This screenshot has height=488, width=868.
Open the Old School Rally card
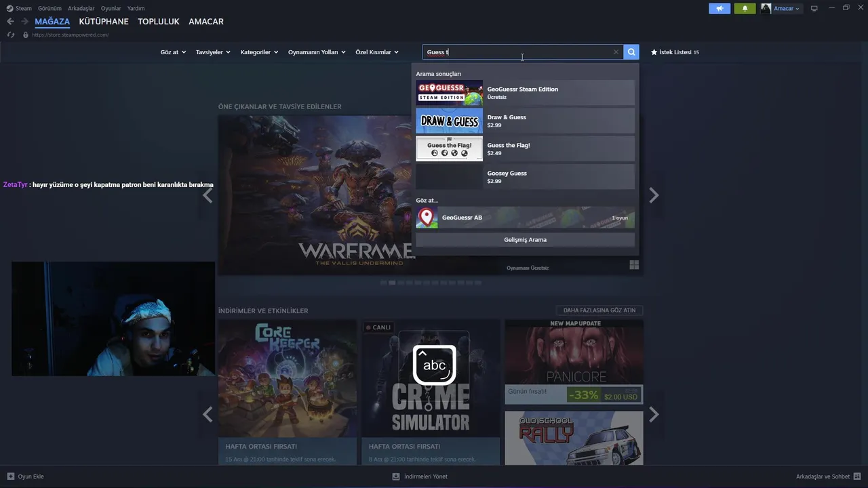(574, 438)
